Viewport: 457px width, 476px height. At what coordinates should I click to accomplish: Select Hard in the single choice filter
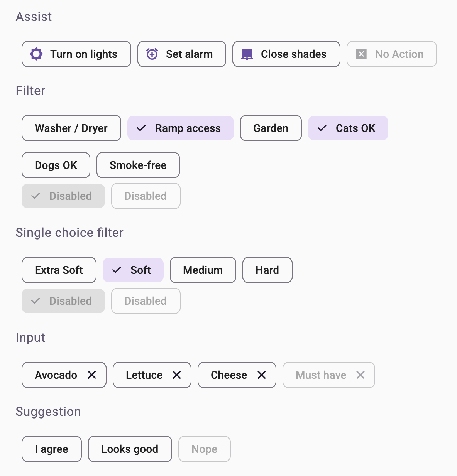(x=267, y=270)
